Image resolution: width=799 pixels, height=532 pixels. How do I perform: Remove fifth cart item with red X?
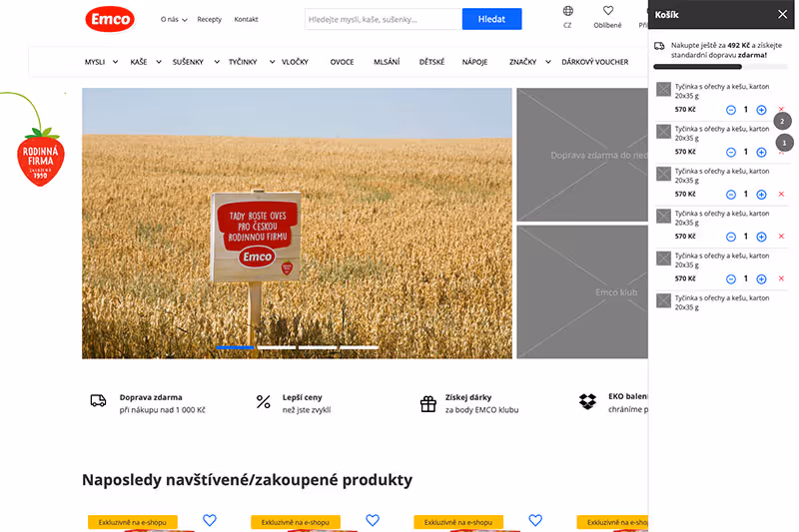tap(781, 278)
